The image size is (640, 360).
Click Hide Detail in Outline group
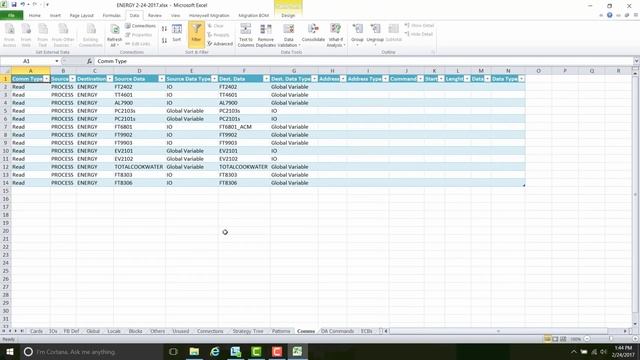click(x=418, y=34)
